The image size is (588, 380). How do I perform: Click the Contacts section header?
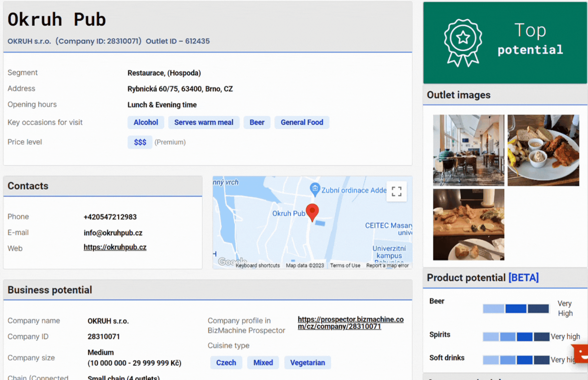click(103, 186)
